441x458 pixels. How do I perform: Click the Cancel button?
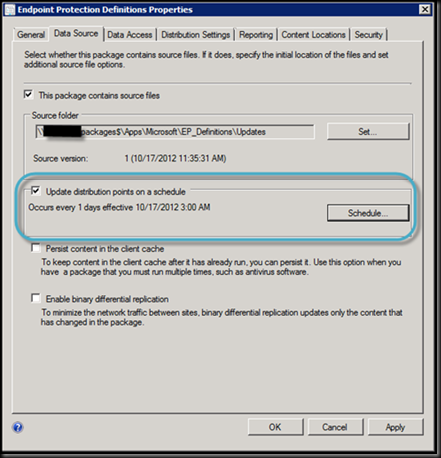coord(335,427)
